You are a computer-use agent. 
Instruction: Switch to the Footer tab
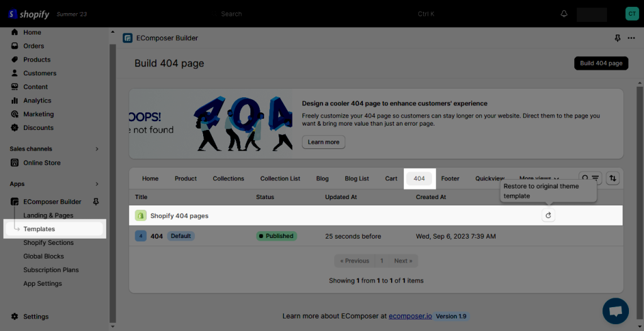450,178
